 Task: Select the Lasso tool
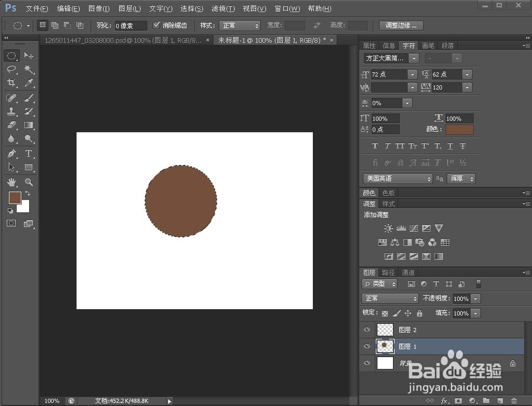click(12, 69)
